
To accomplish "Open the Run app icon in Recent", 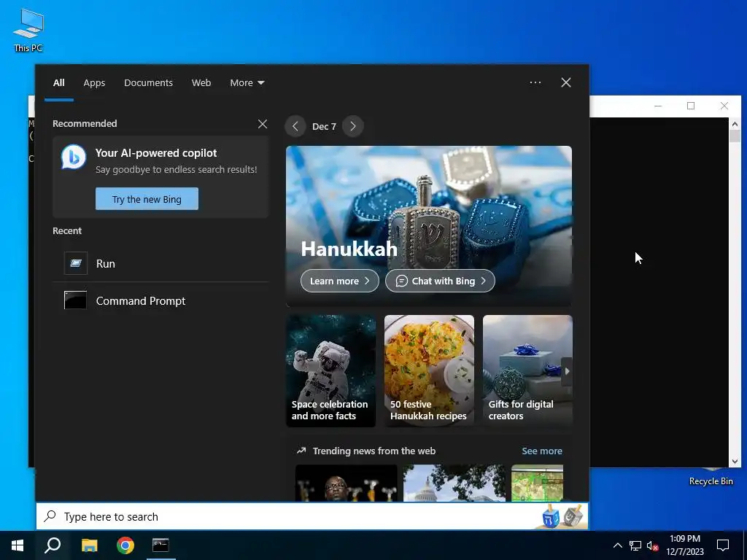I will (x=76, y=263).
